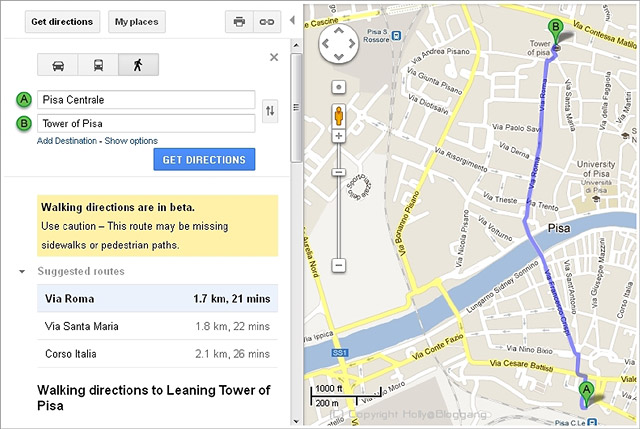Pan map right with arrow control
Screen dimensions: 640x429
(x=351, y=43)
